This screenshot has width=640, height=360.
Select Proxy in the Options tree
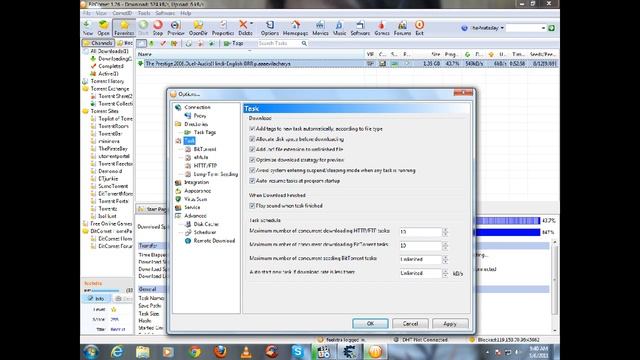coord(200,116)
